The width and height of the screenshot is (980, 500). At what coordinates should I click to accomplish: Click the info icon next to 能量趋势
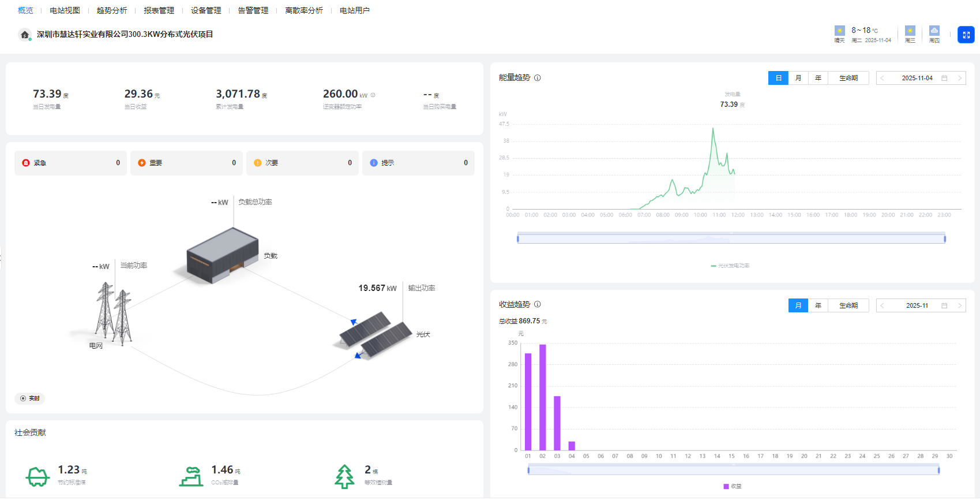pos(538,78)
